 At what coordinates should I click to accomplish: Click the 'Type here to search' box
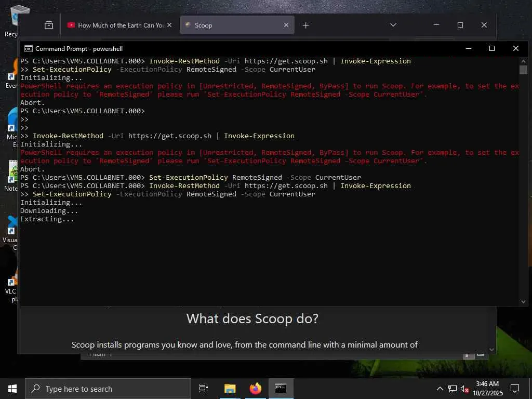[x=108, y=389]
